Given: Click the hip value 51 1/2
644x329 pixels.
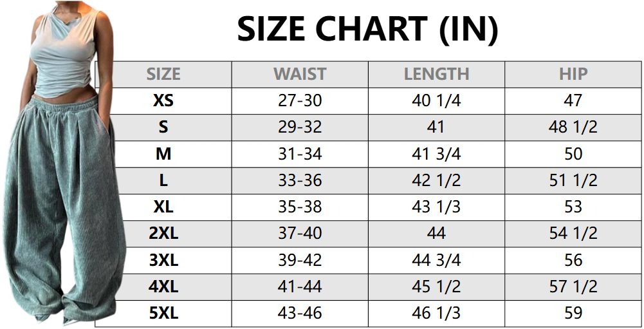Looking at the screenshot, I should pyautogui.click(x=573, y=180).
